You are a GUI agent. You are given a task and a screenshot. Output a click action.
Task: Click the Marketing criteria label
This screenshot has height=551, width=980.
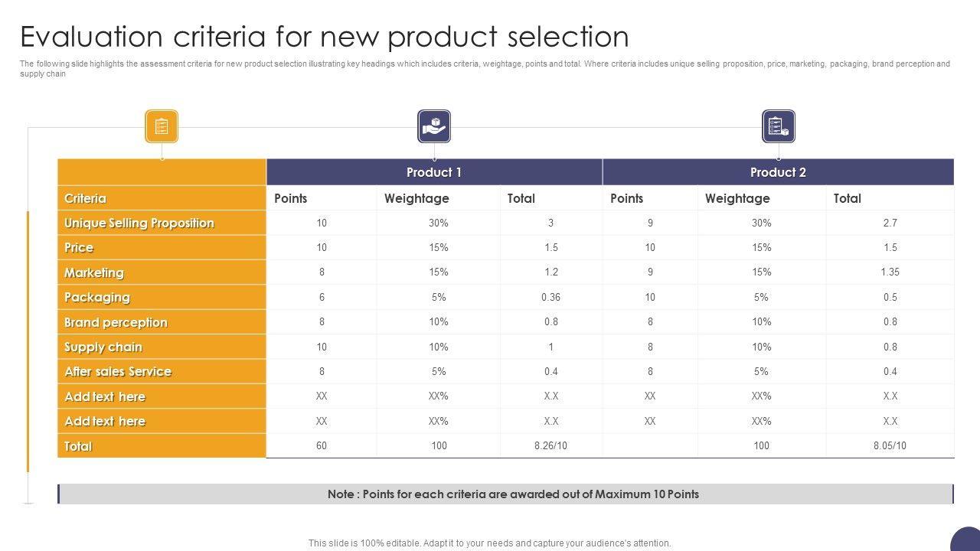coord(94,272)
